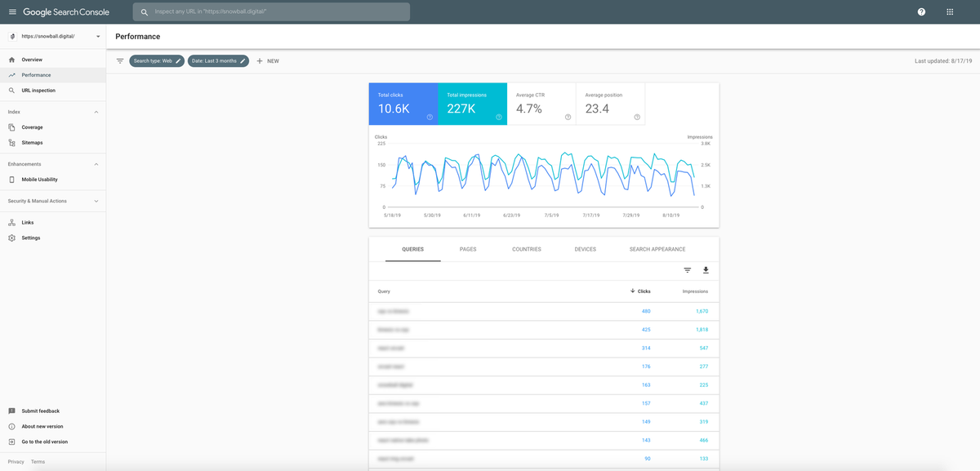The height and width of the screenshot is (471, 980).
Task: Open the property selector dropdown arrow
Action: [98, 36]
